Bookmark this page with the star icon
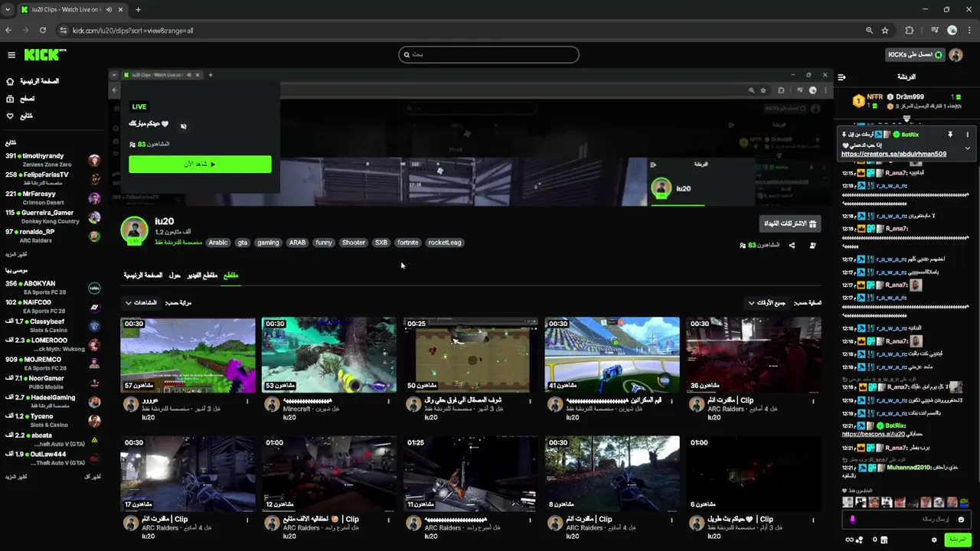Viewport: 980px width, 551px height. pos(885,31)
